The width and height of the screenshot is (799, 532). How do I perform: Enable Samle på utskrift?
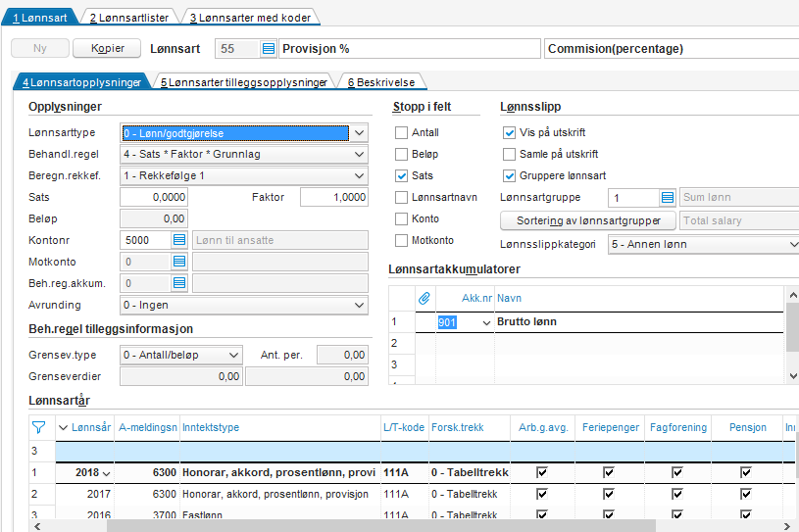coord(509,154)
